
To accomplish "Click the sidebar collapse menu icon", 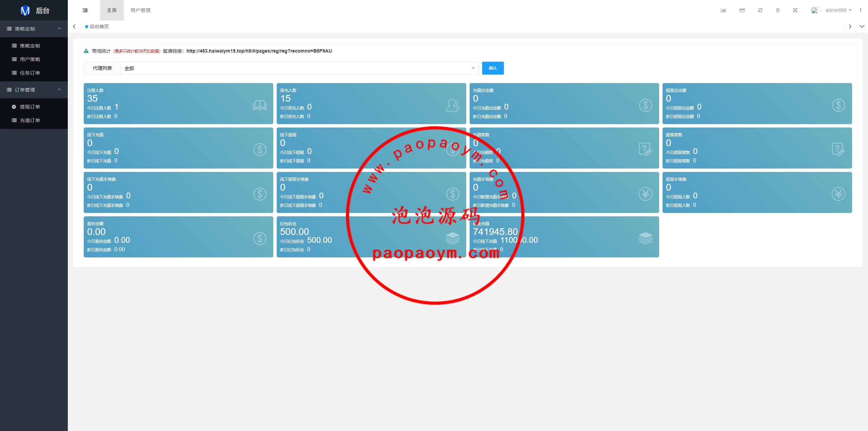I will pyautogui.click(x=85, y=10).
